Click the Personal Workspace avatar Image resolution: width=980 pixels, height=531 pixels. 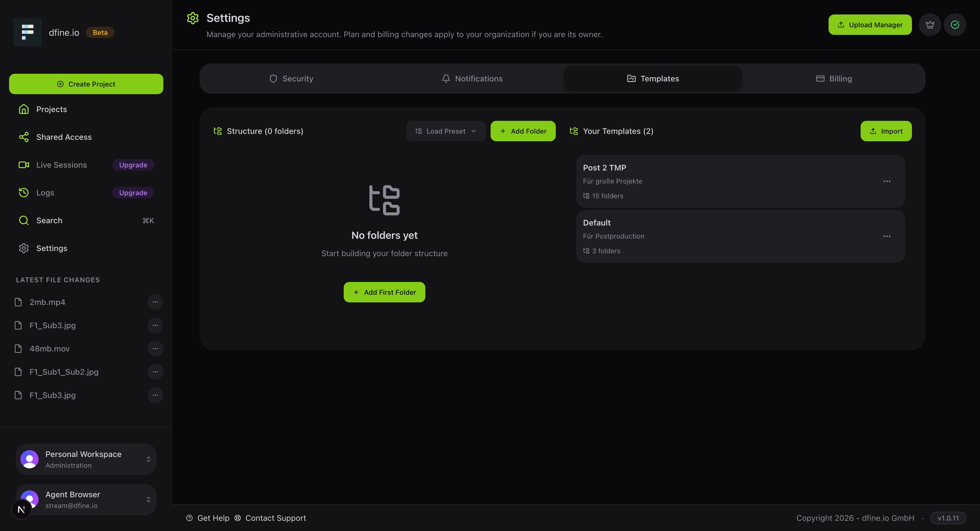click(29, 459)
